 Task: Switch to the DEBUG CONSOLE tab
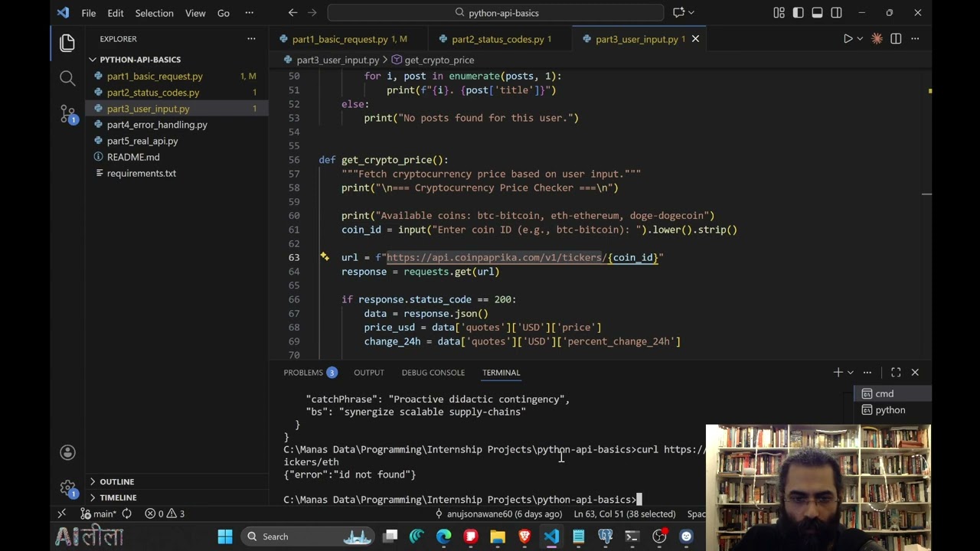(433, 373)
